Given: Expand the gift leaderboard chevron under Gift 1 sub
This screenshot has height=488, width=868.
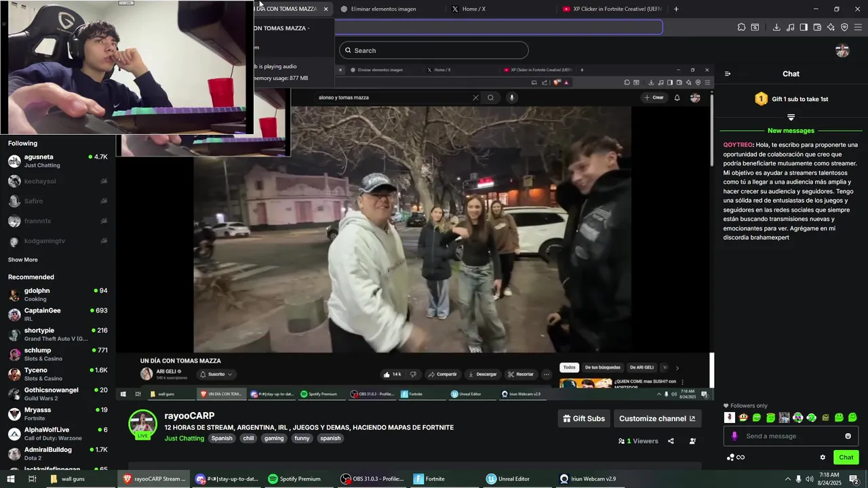Looking at the screenshot, I should click(791, 117).
